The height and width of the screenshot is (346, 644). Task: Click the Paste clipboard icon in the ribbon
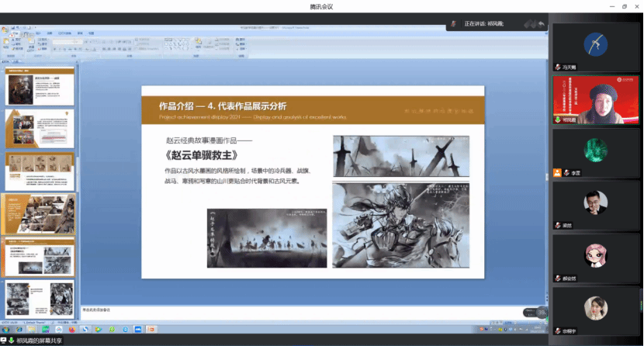(5, 41)
